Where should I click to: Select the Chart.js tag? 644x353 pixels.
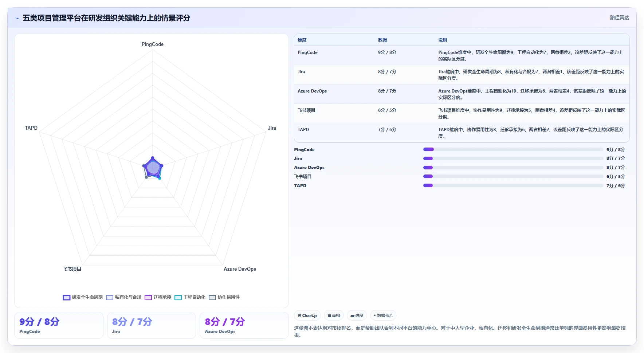[307, 315]
